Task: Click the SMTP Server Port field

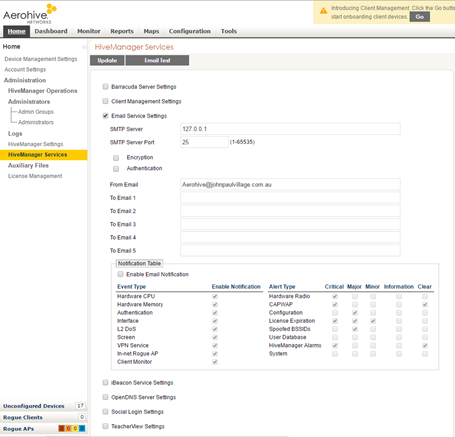Action: point(204,142)
